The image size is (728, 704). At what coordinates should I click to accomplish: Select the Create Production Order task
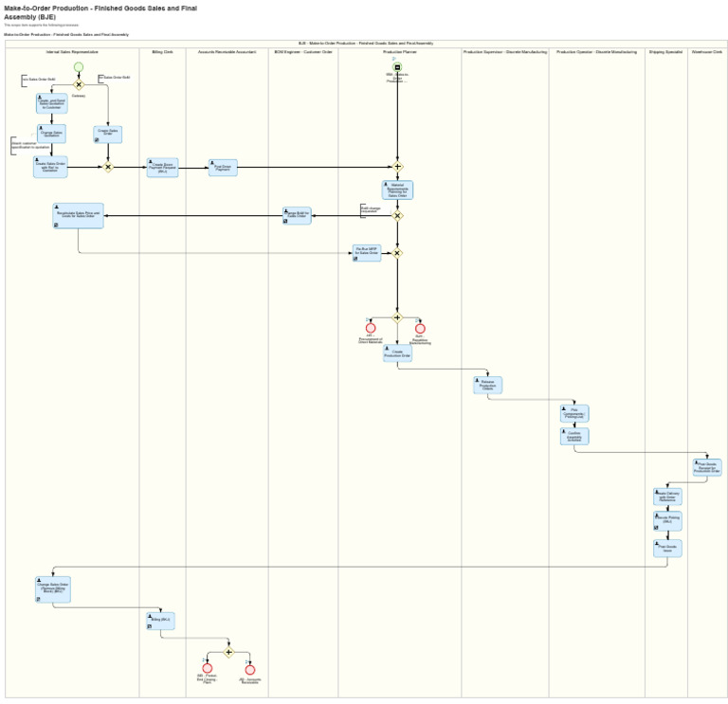point(397,353)
